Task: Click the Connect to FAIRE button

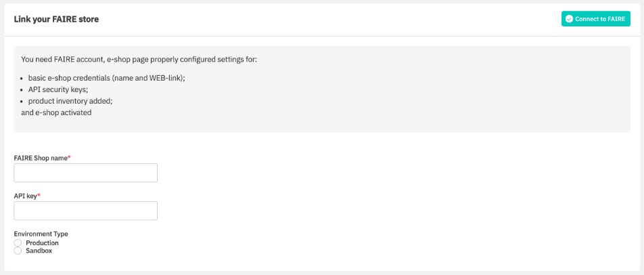Action: click(x=595, y=19)
